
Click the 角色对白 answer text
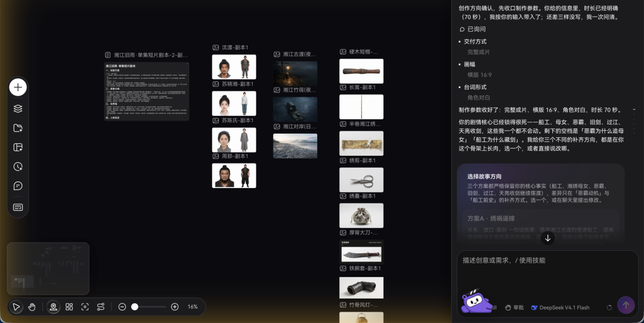(x=478, y=98)
